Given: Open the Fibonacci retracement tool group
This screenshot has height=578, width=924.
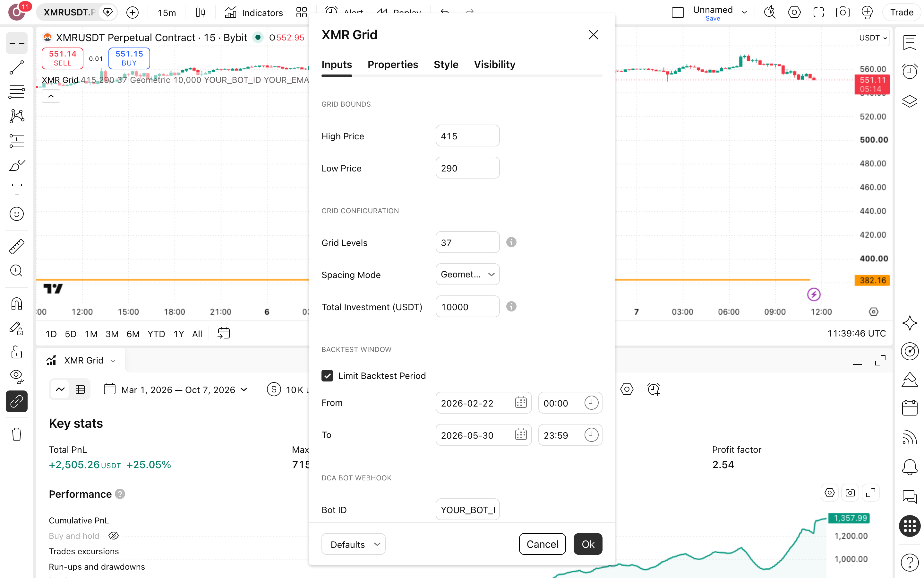Looking at the screenshot, I should [x=16, y=92].
